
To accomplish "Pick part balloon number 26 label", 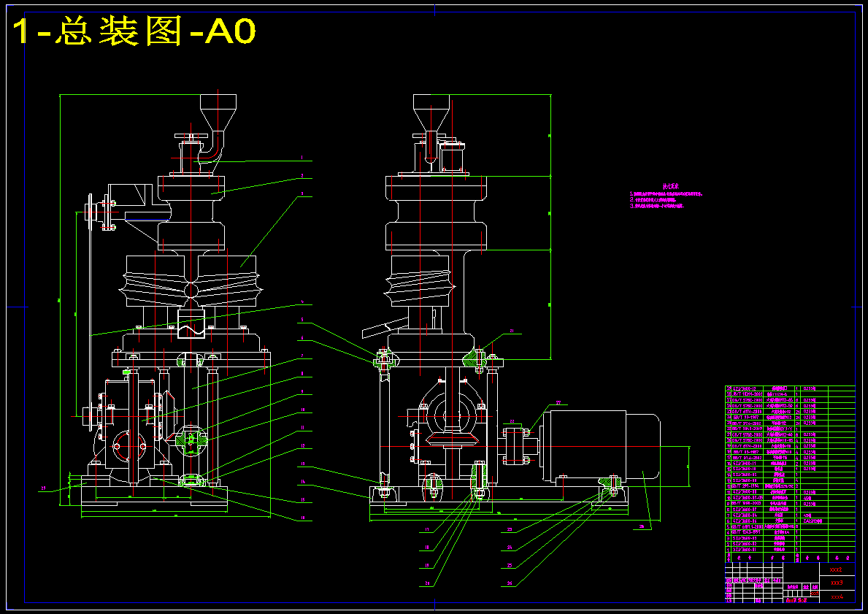I will tap(510, 583).
